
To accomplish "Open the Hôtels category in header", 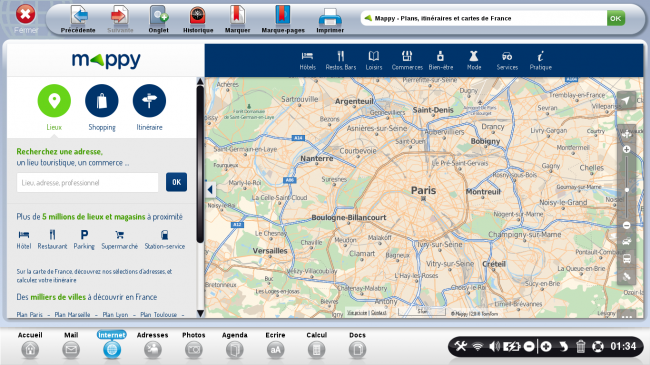I will pos(308,61).
